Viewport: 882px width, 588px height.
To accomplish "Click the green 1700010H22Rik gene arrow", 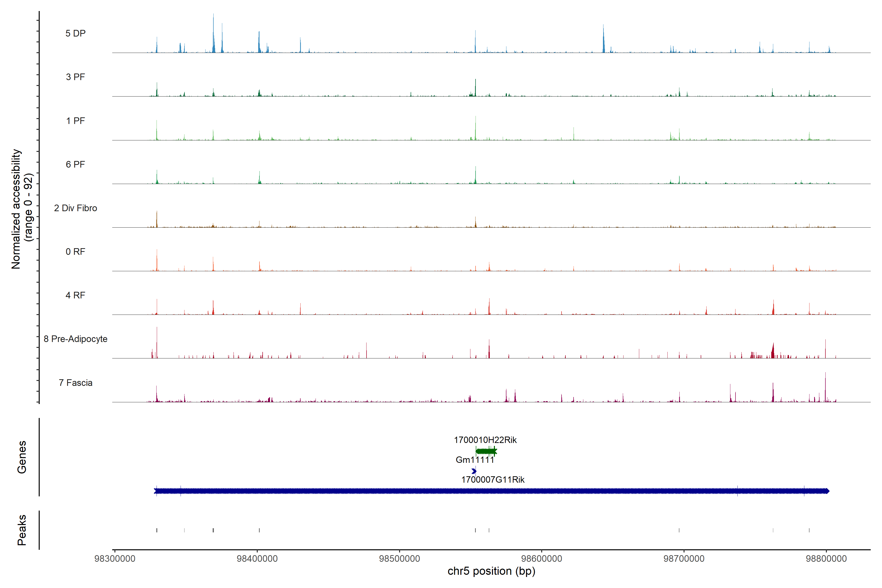I will [x=486, y=451].
